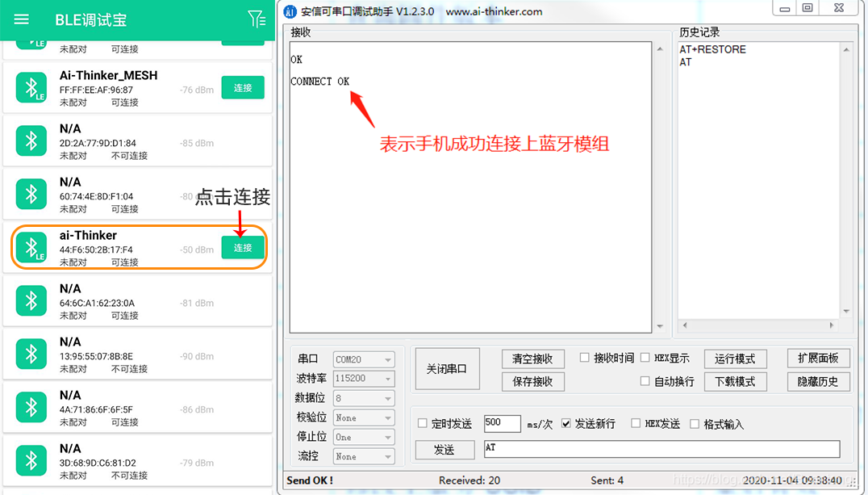Open the 数据位 data bits dropdown

coord(364,398)
